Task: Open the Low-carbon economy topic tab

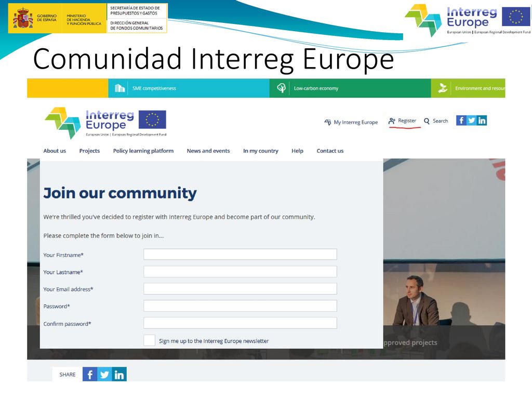Action: pyautogui.click(x=350, y=88)
